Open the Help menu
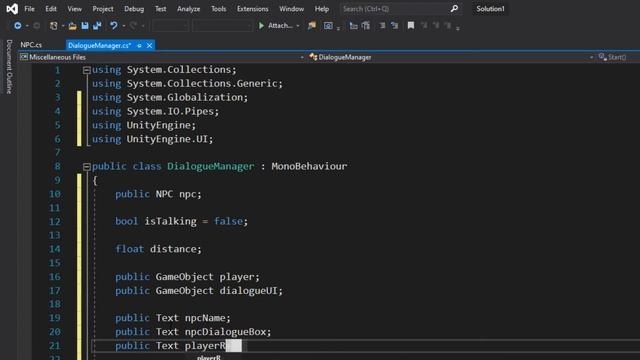This screenshot has width=640, height=360. [322, 9]
